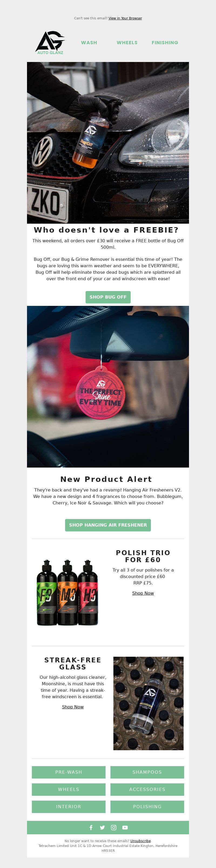Image resolution: width=216 pixels, height=868 pixels.
Task: Click the SHOP BUG OFF button
Action: [108, 297]
